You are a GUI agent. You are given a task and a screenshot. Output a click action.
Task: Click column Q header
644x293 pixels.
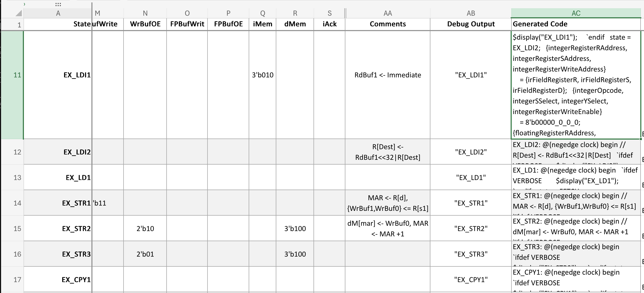[x=262, y=13]
